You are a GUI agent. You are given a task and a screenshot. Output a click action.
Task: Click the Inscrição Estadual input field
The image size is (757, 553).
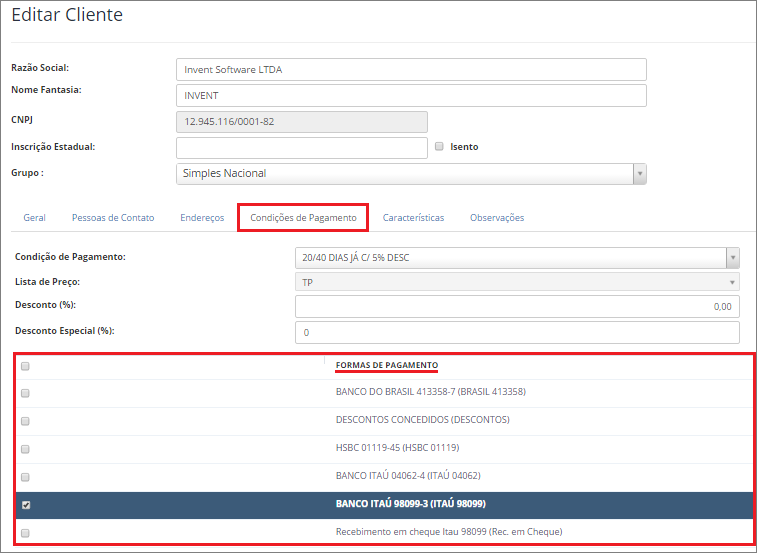pyautogui.click(x=302, y=148)
